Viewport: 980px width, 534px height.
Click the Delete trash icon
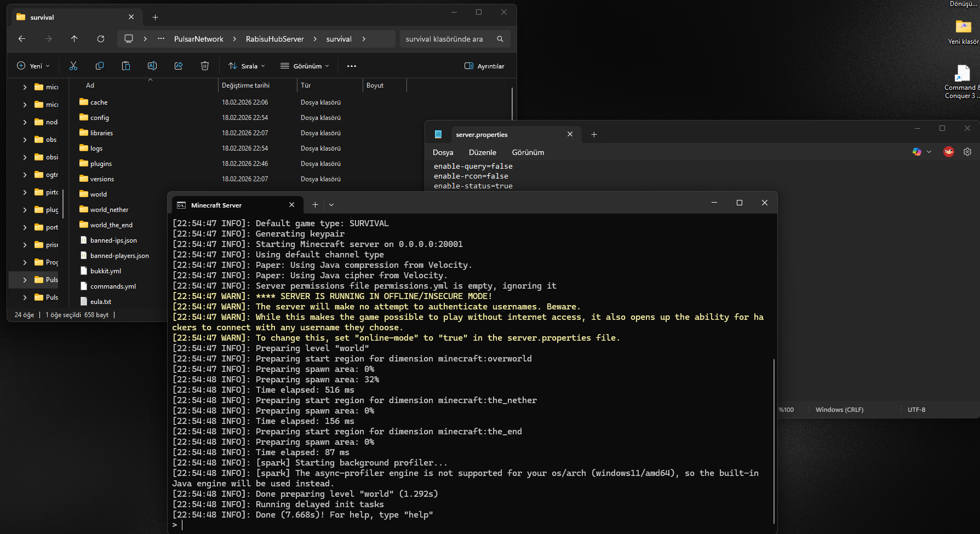click(x=205, y=66)
